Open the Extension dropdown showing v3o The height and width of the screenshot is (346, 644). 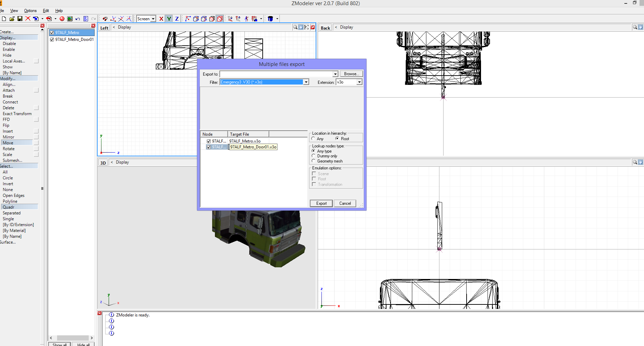[359, 82]
